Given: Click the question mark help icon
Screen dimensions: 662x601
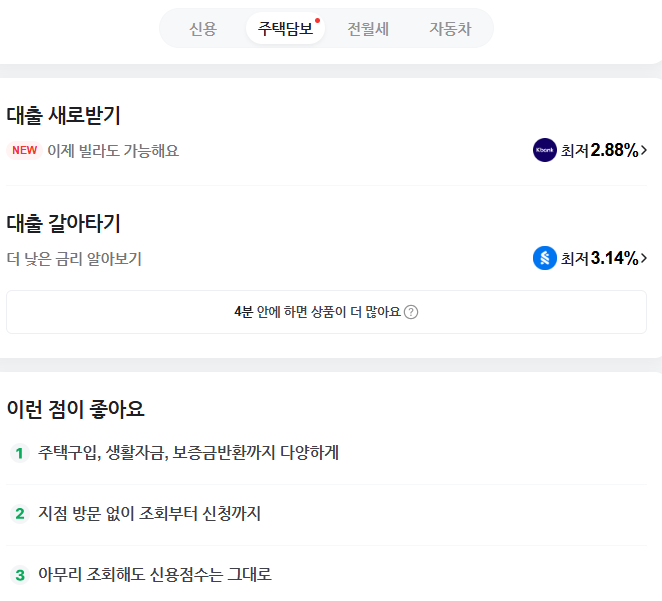Looking at the screenshot, I should pyautogui.click(x=411, y=312).
